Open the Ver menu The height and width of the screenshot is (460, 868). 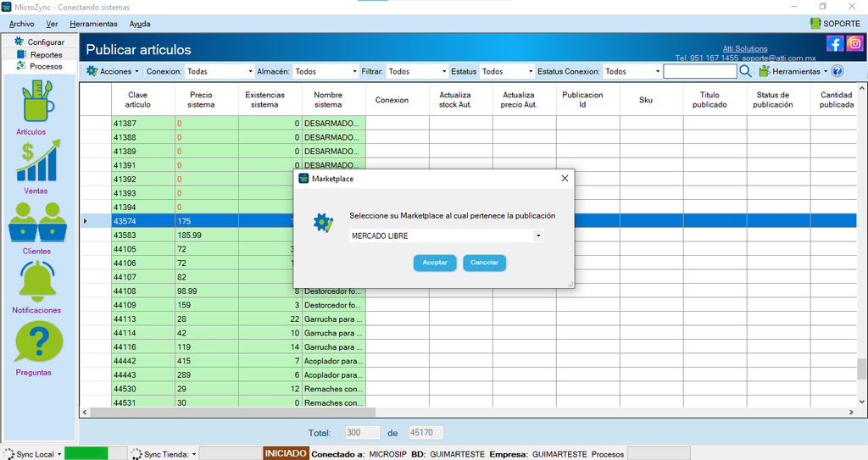[52, 24]
